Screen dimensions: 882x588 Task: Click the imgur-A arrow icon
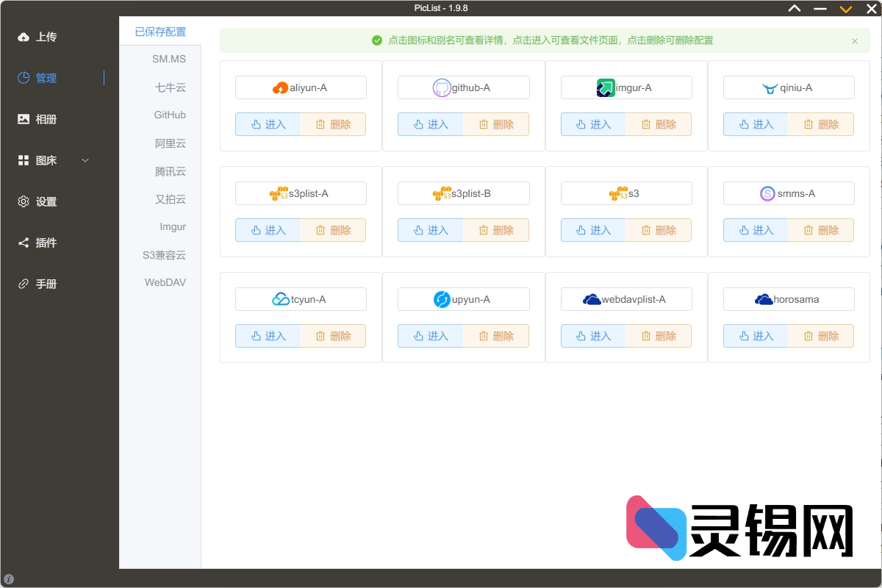(x=606, y=88)
